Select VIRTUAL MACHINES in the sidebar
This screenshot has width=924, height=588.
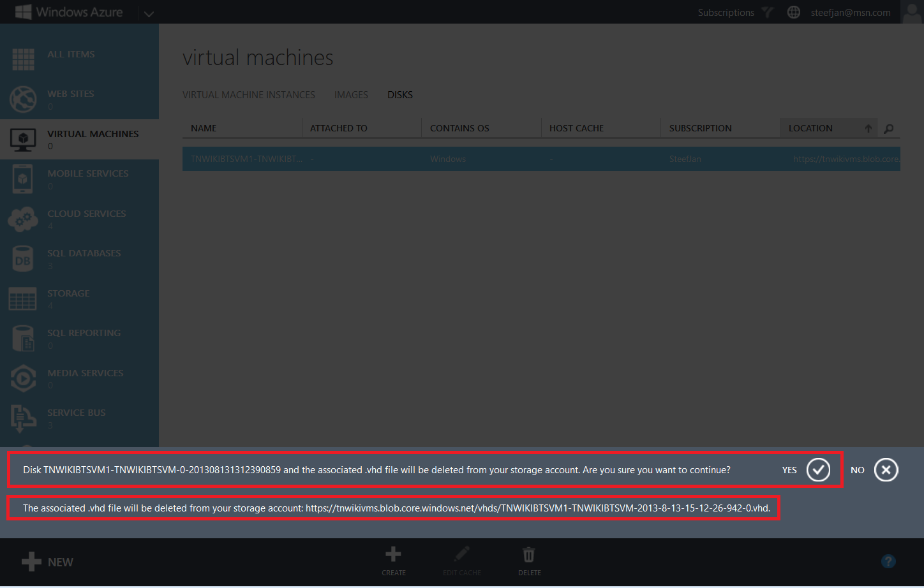(93, 134)
